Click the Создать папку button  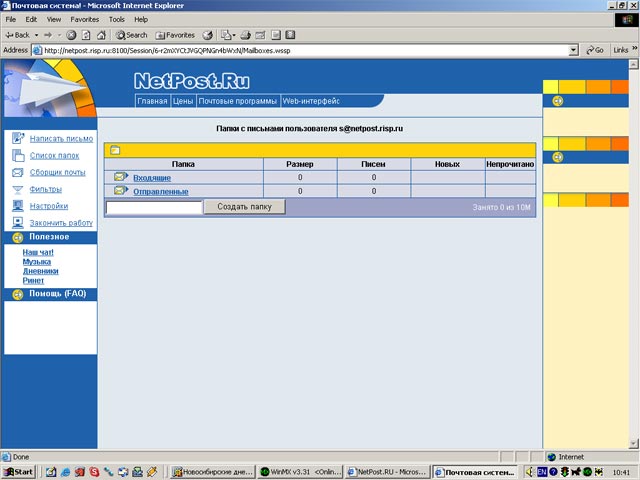(244, 207)
